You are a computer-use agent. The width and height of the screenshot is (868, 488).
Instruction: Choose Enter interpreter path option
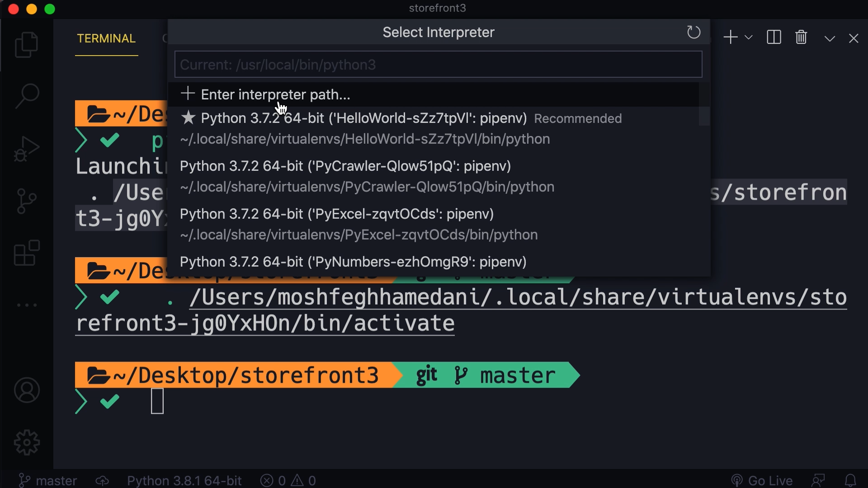point(276,94)
